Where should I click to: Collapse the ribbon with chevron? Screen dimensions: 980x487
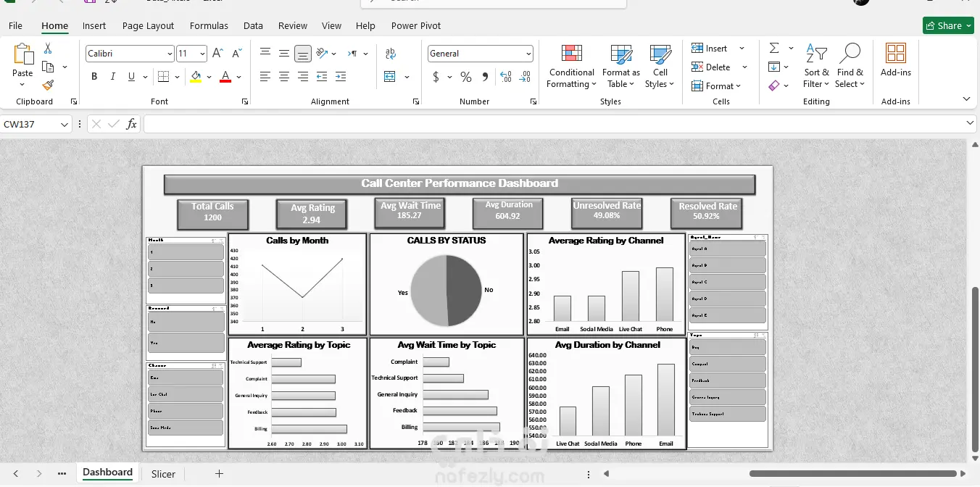966,99
